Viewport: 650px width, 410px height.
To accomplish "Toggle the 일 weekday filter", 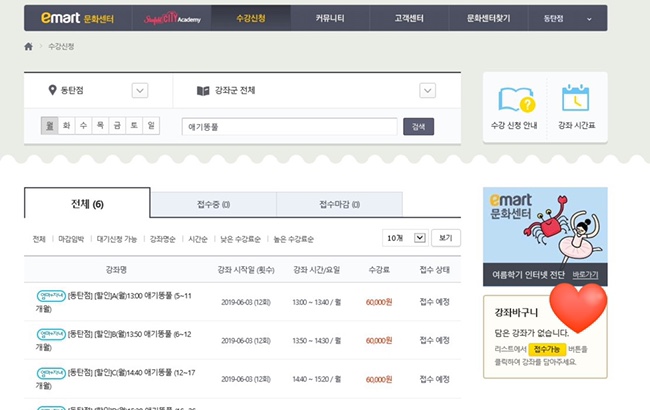I will tap(151, 126).
